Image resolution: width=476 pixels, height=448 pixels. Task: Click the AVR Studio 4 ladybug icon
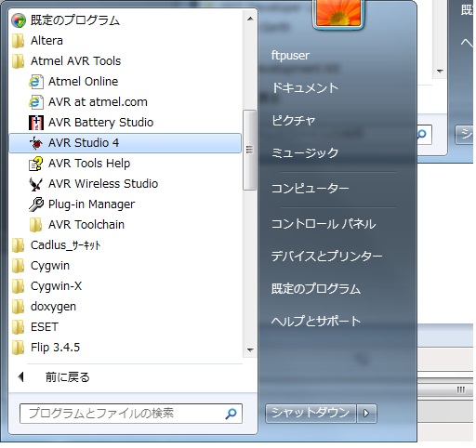[x=36, y=143]
